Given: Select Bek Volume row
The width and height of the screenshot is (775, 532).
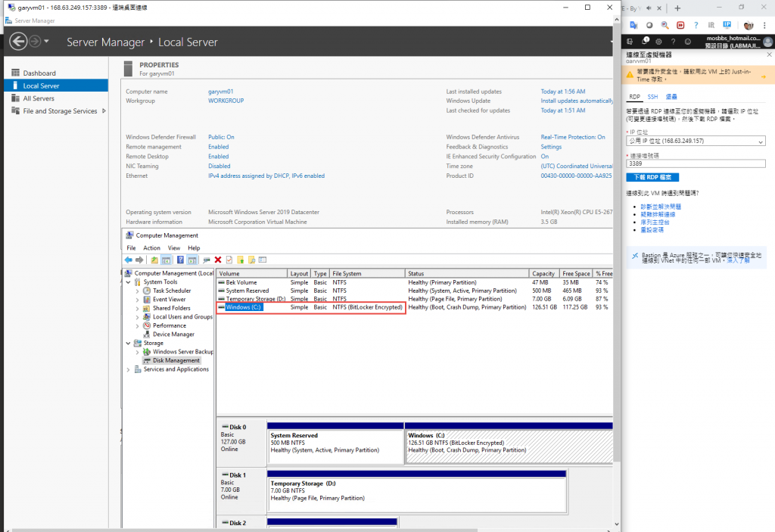Looking at the screenshot, I should tap(414, 282).
